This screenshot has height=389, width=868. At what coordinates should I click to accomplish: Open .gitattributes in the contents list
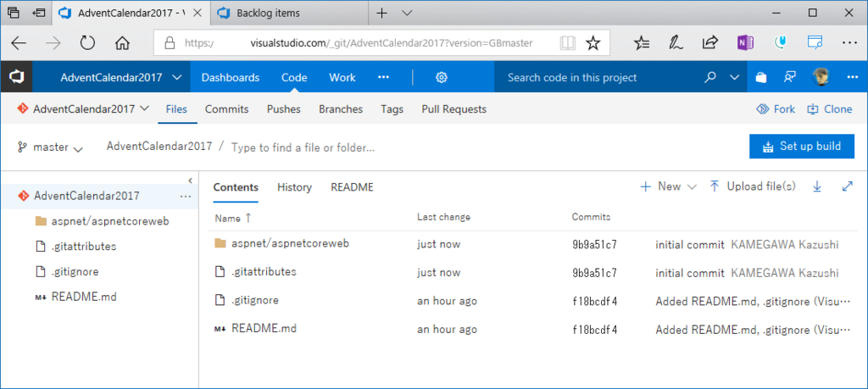[x=264, y=272]
